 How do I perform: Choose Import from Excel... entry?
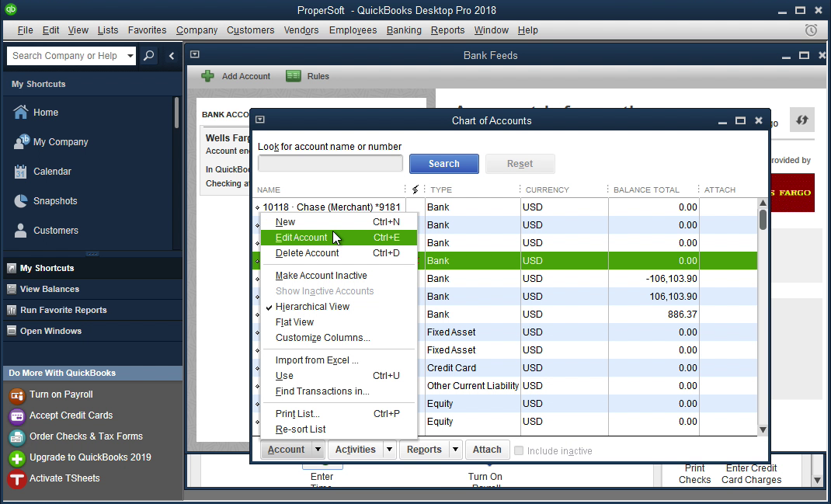pyautogui.click(x=317, y=360)
